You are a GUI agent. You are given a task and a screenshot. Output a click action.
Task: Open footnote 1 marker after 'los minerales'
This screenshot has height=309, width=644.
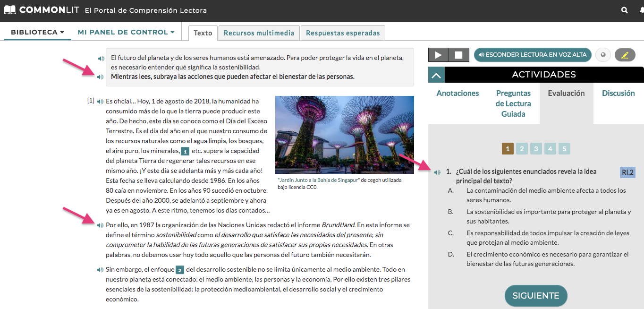coord(185,152)
